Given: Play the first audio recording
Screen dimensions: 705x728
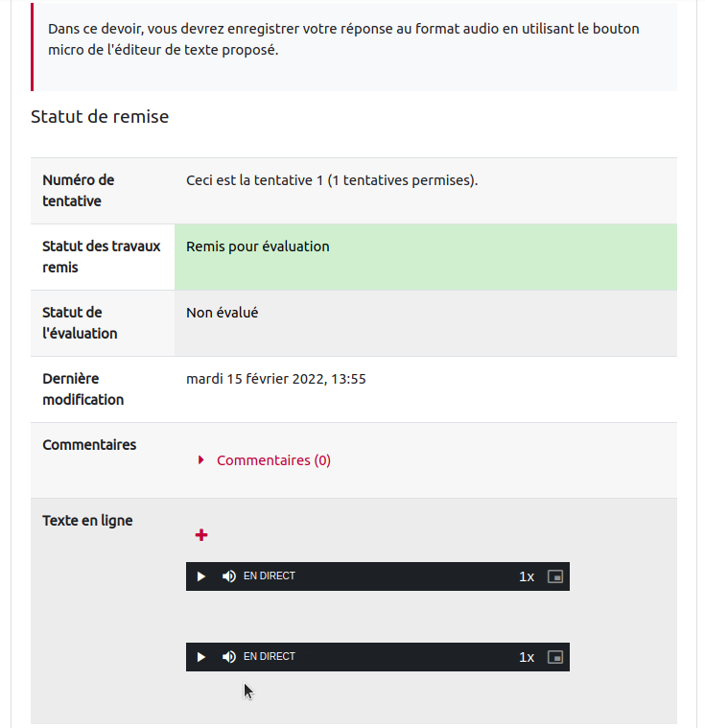Looking at the screenshot, I should (x=201, y=576).
